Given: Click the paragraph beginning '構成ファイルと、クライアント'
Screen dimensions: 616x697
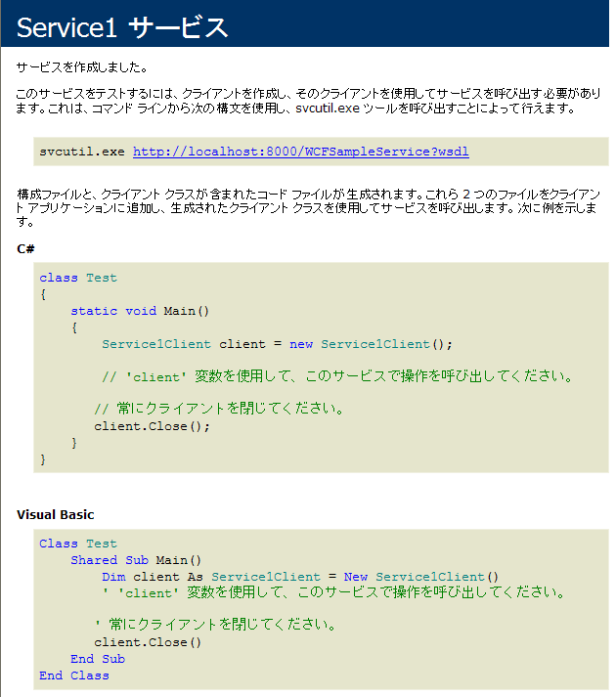Looking at the screenshot, I should click(x=308, y=207).
